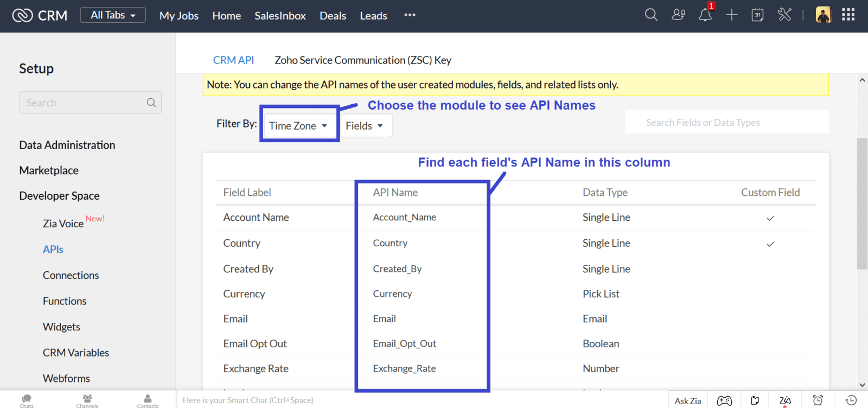
Task: Open the Time Zone module filter dropdown
Action: (x=299, y=126)
